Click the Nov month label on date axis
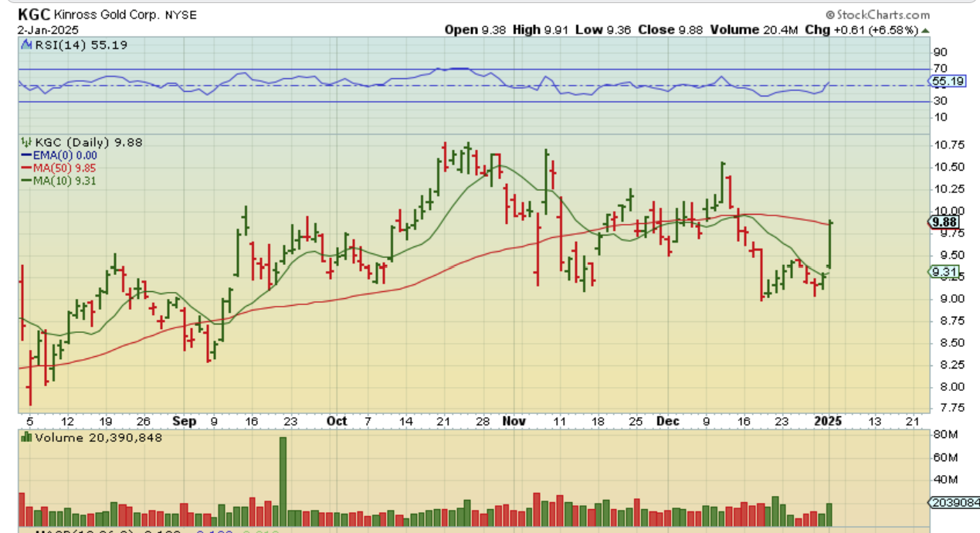The image size is (980, 533). tap(514, 422)
